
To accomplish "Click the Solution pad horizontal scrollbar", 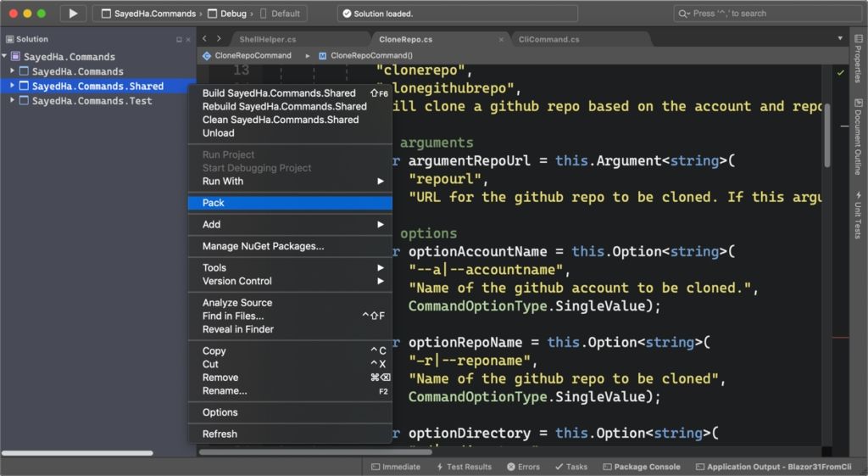I will click(77, 453).
